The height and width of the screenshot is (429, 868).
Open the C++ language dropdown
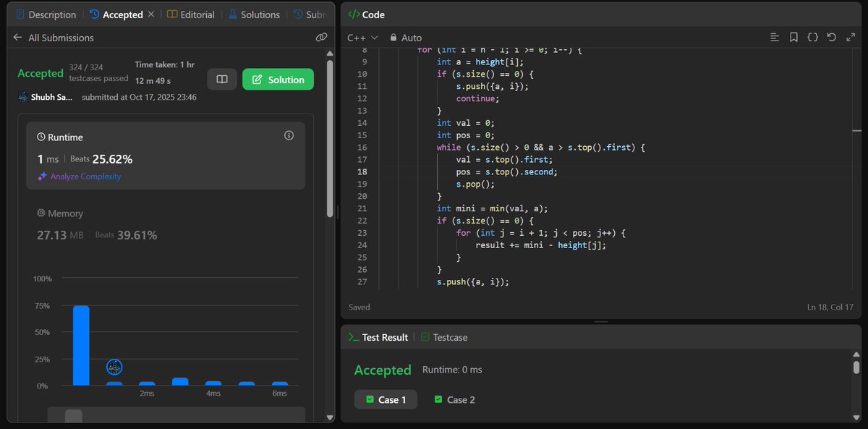[x=362, y=38]
